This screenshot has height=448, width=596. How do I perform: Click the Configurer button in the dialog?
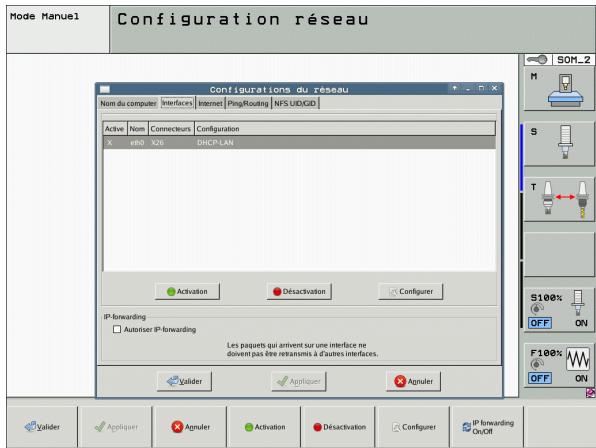(411, 291)
